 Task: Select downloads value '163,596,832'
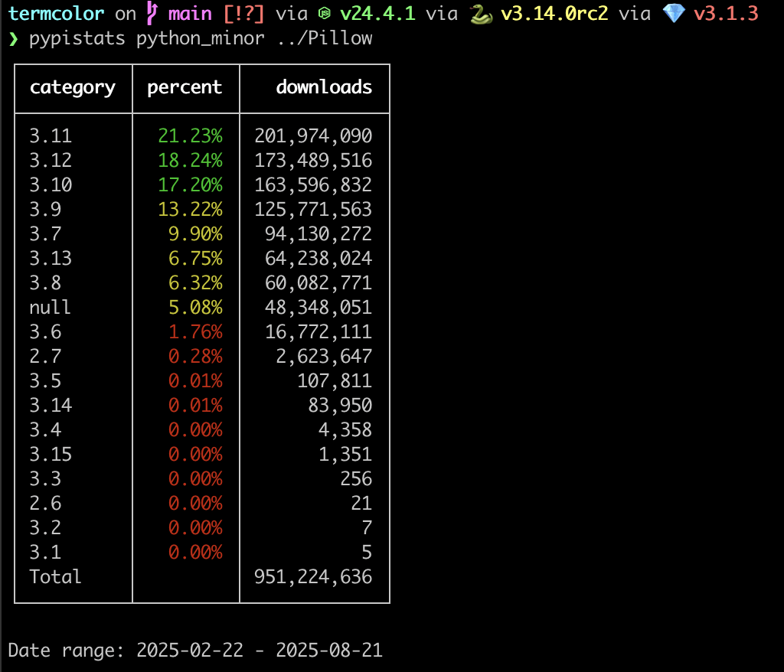(313, 185)
